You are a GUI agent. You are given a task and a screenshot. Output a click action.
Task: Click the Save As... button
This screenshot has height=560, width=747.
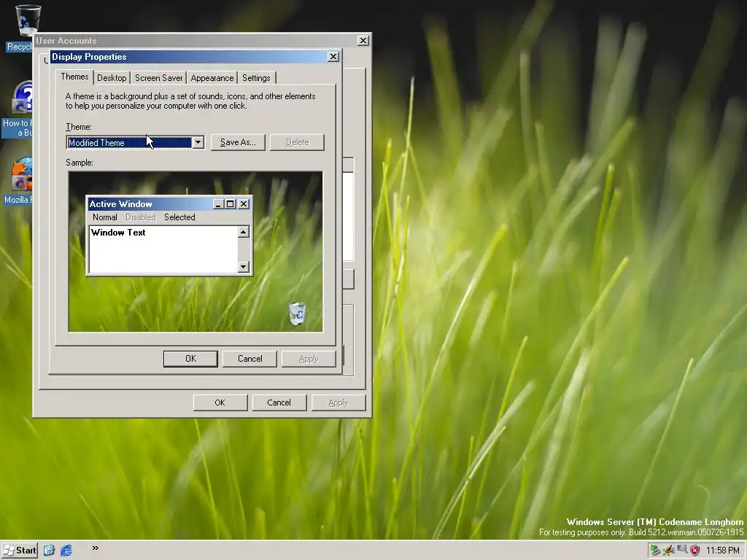click(x=238, y=142)
